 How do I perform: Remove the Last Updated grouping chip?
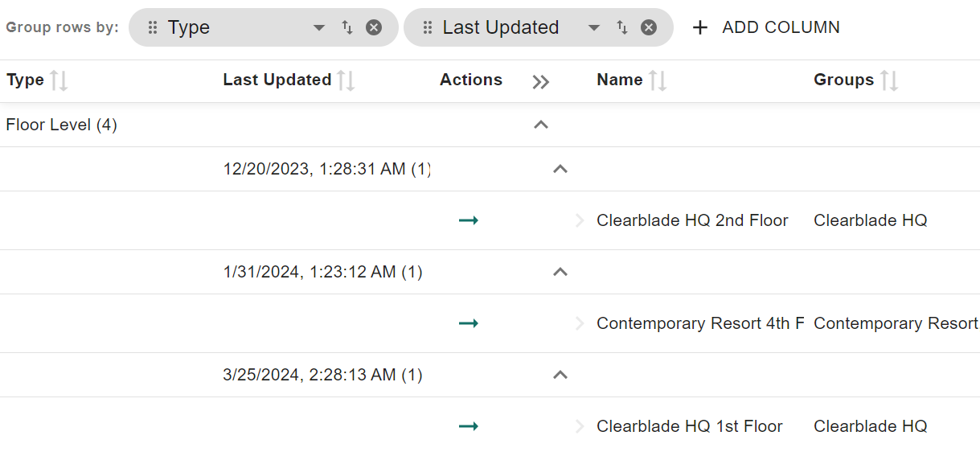pyautogui.click(x=649, y=27)
